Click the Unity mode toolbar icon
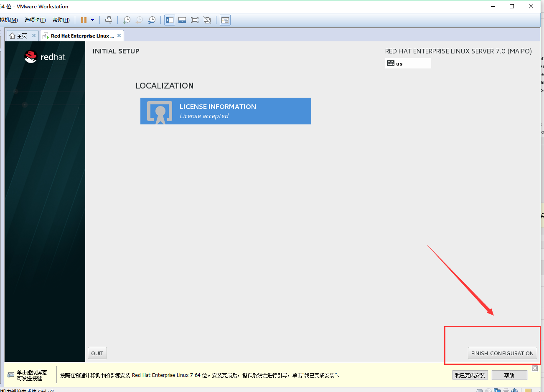 point(207,20)
